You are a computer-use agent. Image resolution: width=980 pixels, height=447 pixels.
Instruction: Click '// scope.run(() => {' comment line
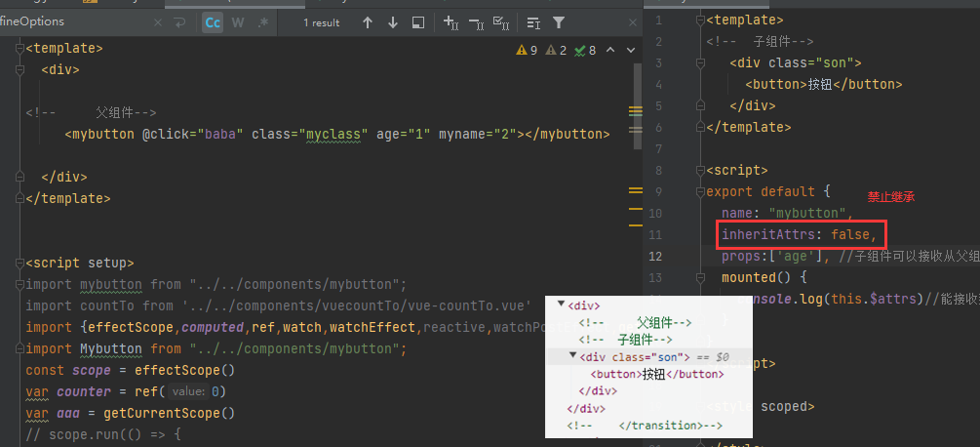(103, 434)
